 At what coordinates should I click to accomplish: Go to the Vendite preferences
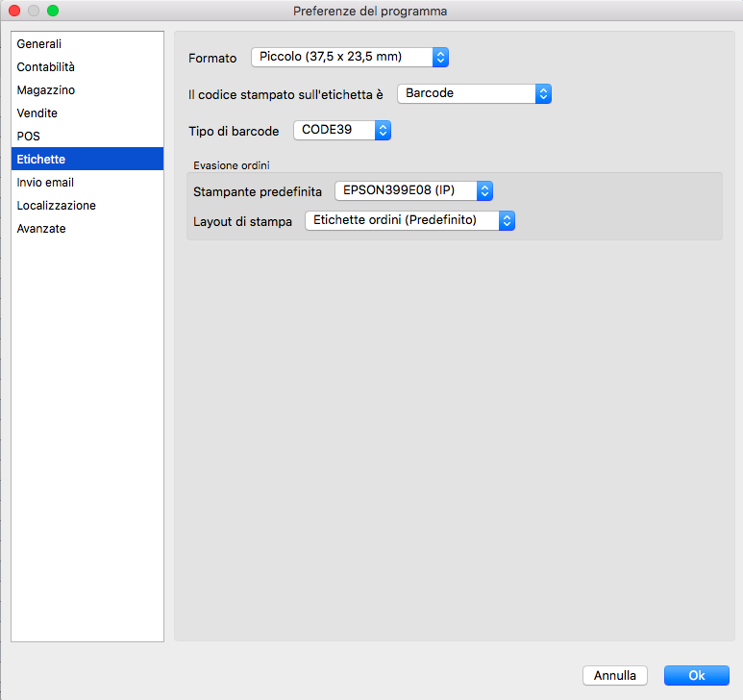click(x=37, y=113)
